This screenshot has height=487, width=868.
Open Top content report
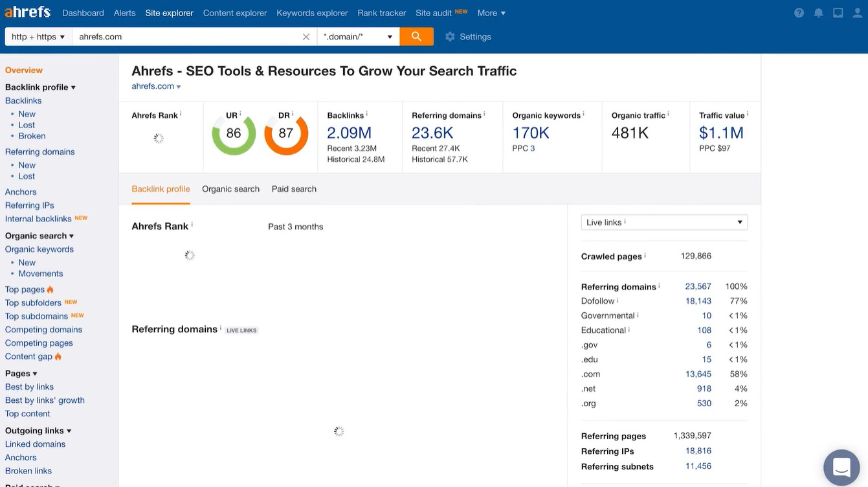point(27,414)
